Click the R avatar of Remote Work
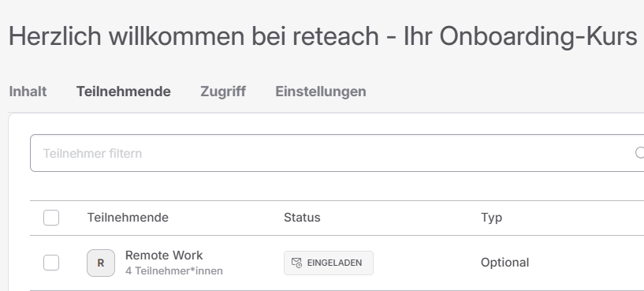 [x=101, y=263]
